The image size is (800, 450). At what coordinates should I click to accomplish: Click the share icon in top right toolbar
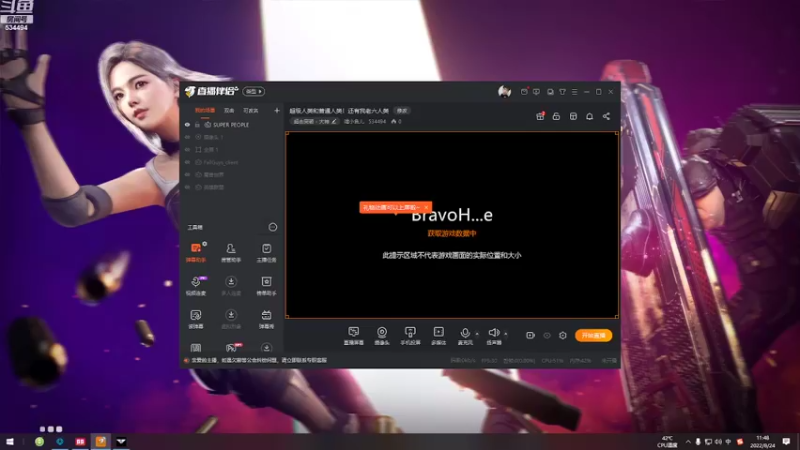(x=606, y=116)
